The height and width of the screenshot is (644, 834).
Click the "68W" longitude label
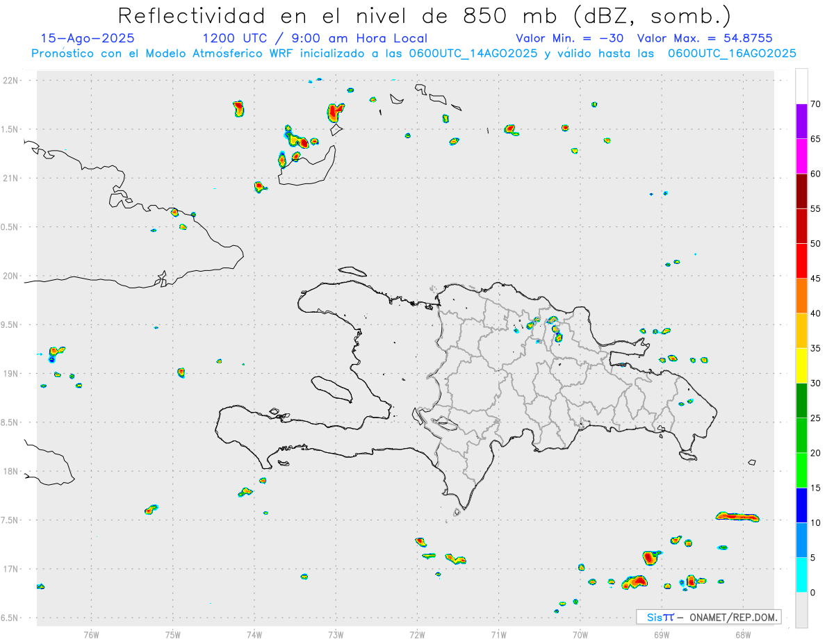(x=743, y=634)
